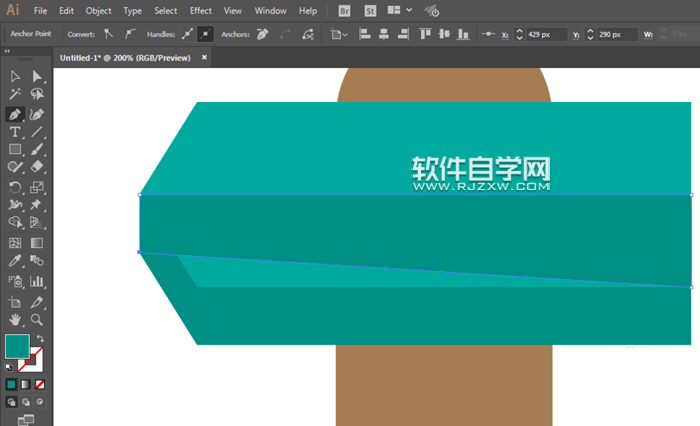Click vertical align top
This screenshot has width=700, height=426.
(x=425, y=34)
